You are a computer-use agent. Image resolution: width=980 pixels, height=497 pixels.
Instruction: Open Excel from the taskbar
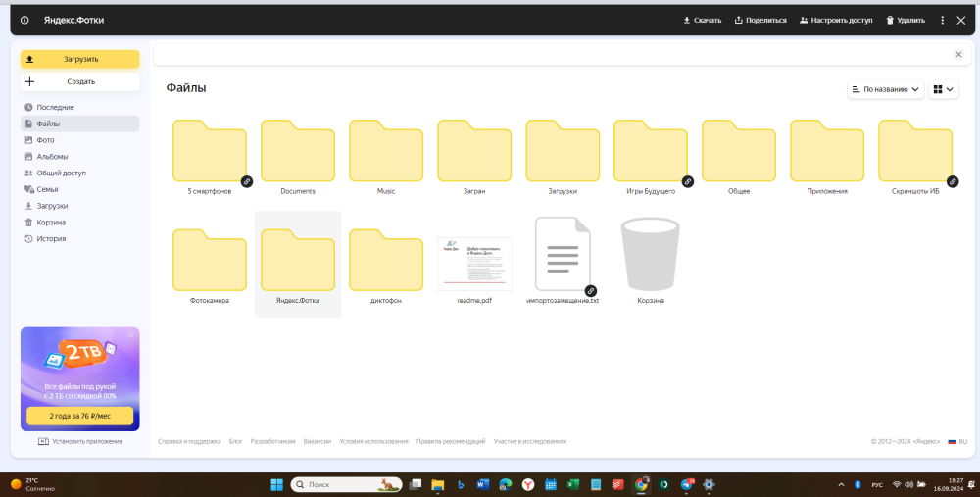coord(573,484)
